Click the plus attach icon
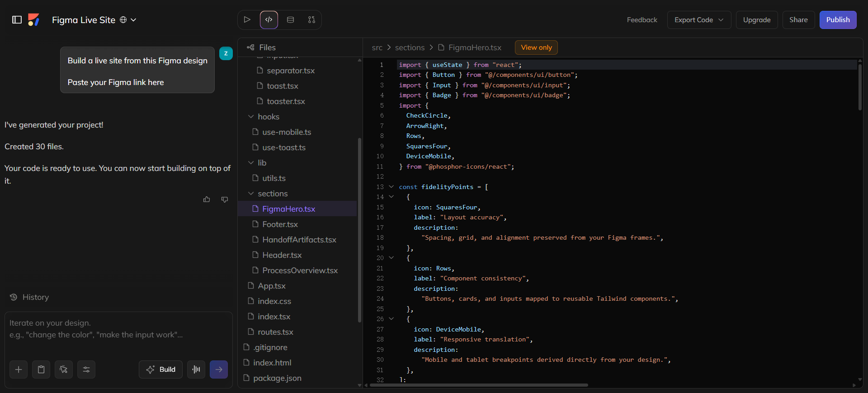The height and width of the screenshot is (393, 868). tap(19, 369)
